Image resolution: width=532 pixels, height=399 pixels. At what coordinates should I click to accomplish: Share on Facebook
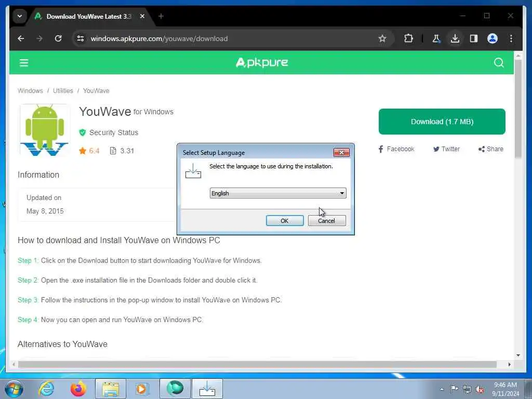click(x=396, y=149)
